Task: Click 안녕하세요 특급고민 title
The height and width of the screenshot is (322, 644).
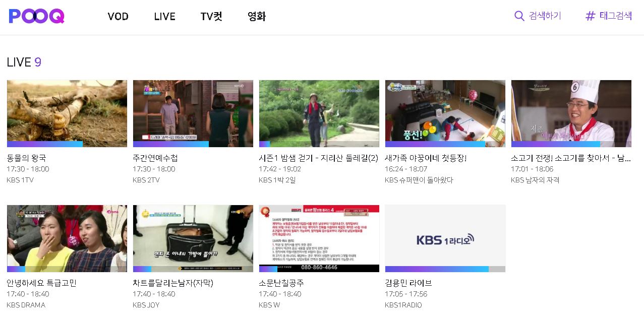Action: [x=41, y=283]
